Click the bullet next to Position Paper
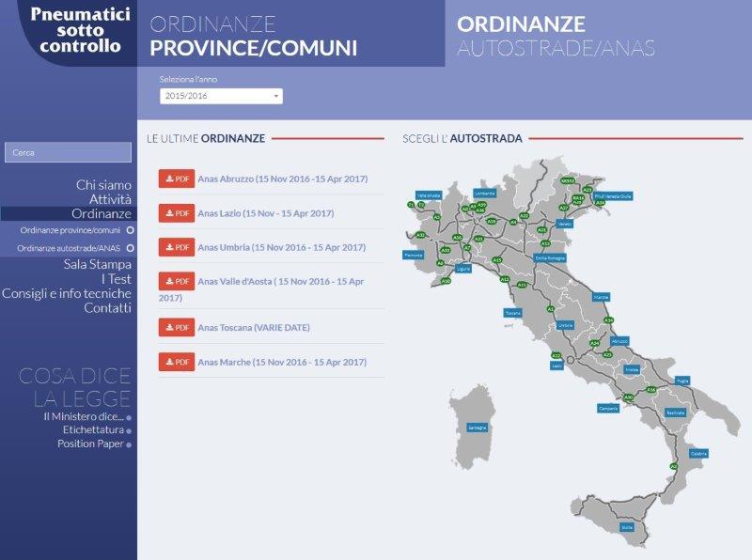 (x=129, y=444)
